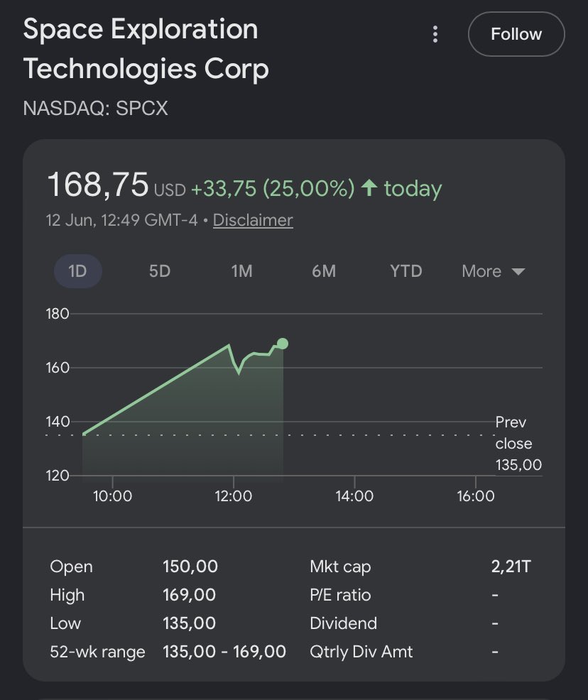588x700 pixels.
Task: Click the Mkt cap value 2,21T
Action: click(x=511, y=567)
